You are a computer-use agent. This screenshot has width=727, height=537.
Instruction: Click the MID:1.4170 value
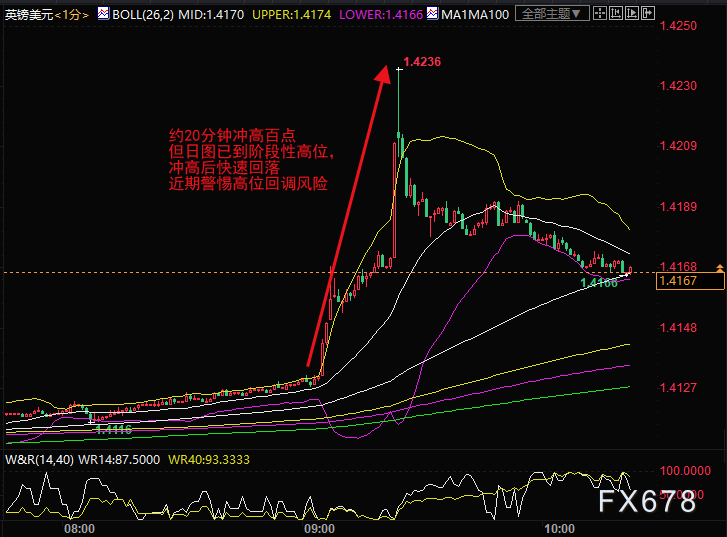[211, 15]
